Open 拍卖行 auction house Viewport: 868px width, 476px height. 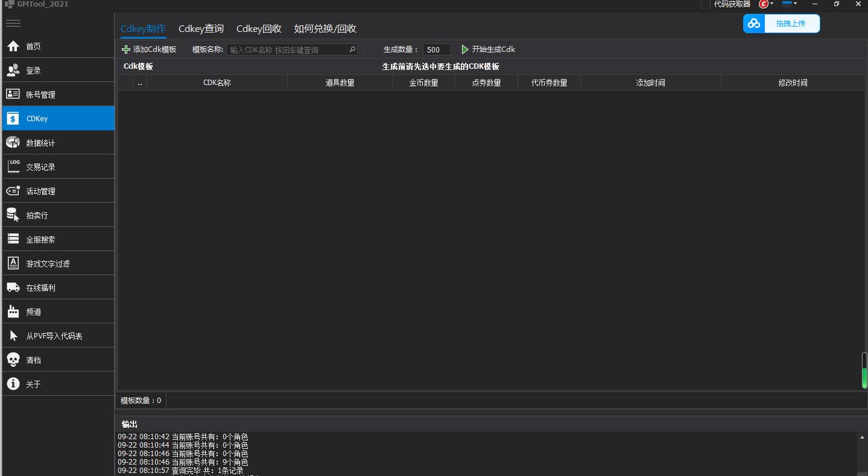tap(36, 215)
